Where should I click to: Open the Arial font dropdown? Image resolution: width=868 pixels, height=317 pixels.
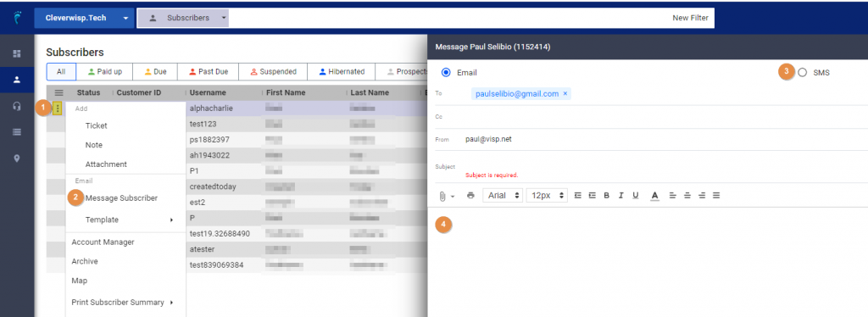pyautogui.click(x=503, y=195)
